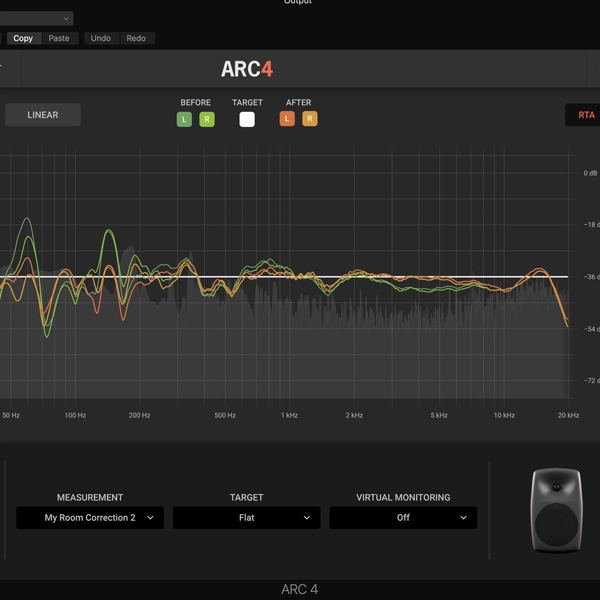The image size is (600, 600).
Task: Click the MEASUREMENT section label
Action: pos(90,497)
